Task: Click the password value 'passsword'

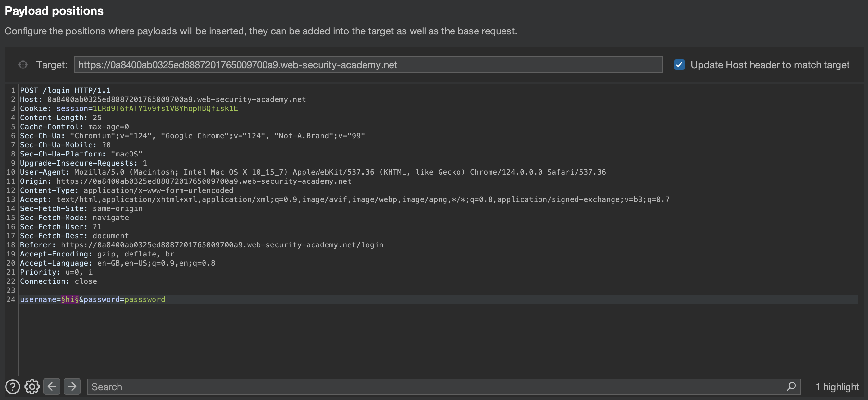Action: point(145,299)
